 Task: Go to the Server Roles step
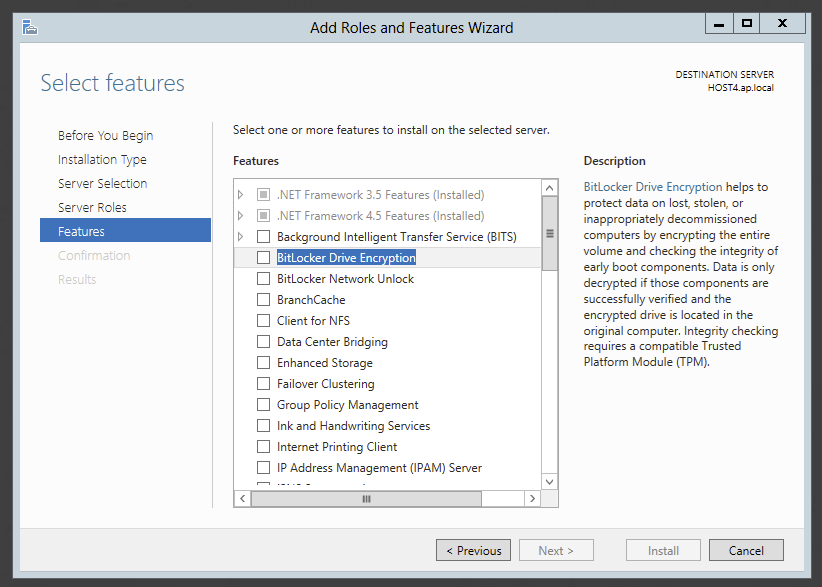click(92, 208)
